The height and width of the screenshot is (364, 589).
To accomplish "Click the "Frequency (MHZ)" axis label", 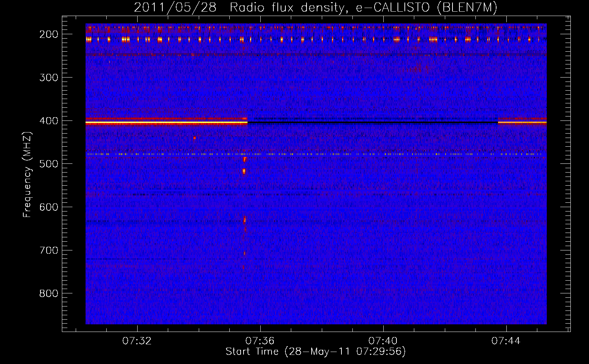I will point(27,174).
